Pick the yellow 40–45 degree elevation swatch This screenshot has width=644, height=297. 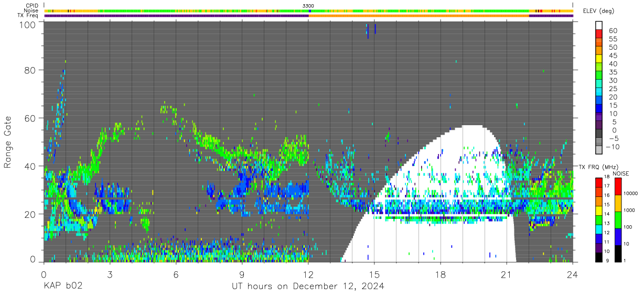(x=599, y=59)
